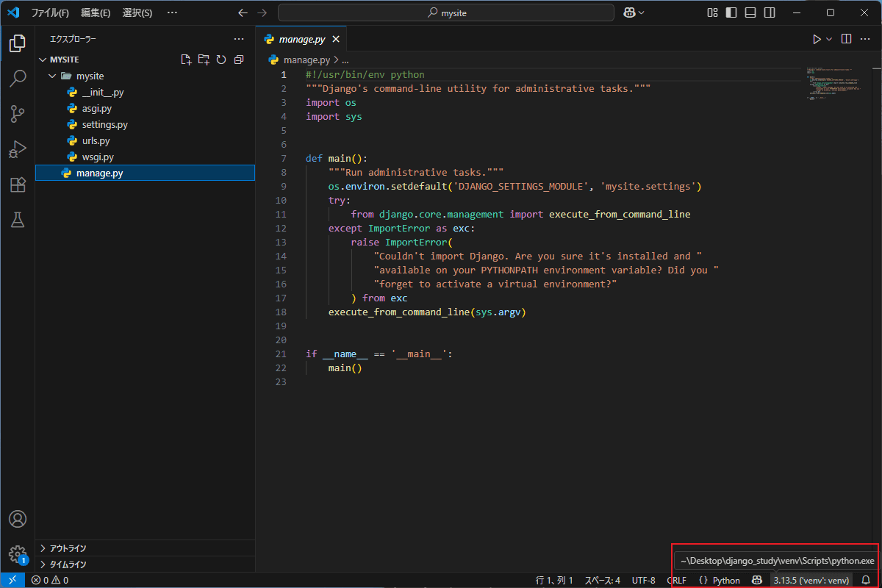Click the execute_from_command_line(sys.argv) code line

pyautogui.click(x=427, y=312)
